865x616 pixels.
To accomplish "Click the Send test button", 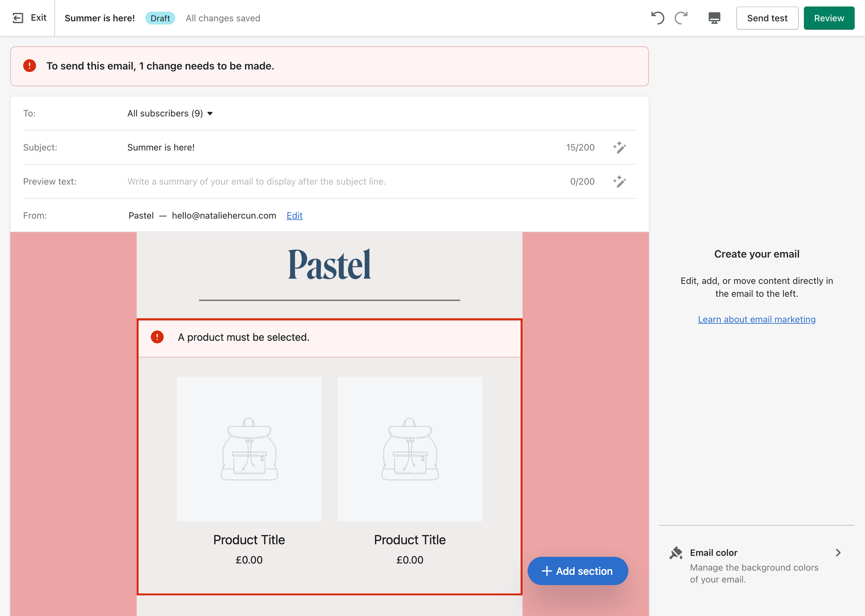I will (767, 18).
